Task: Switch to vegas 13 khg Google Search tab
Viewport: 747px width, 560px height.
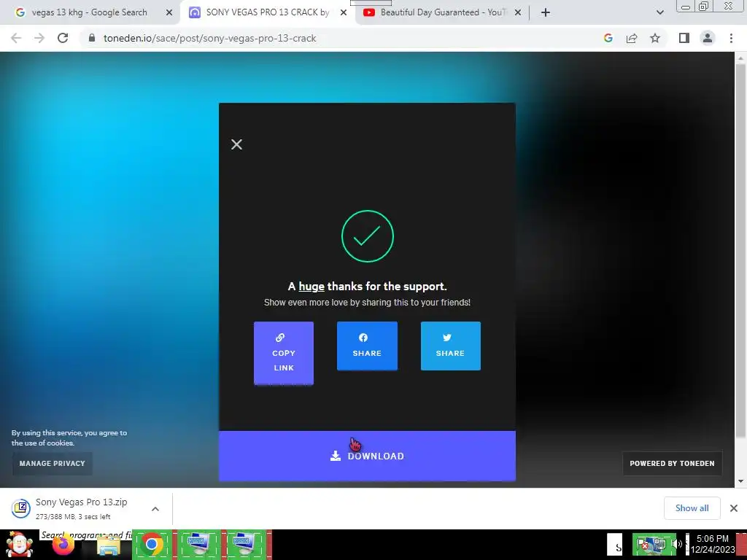Action: tap(89, 12)
